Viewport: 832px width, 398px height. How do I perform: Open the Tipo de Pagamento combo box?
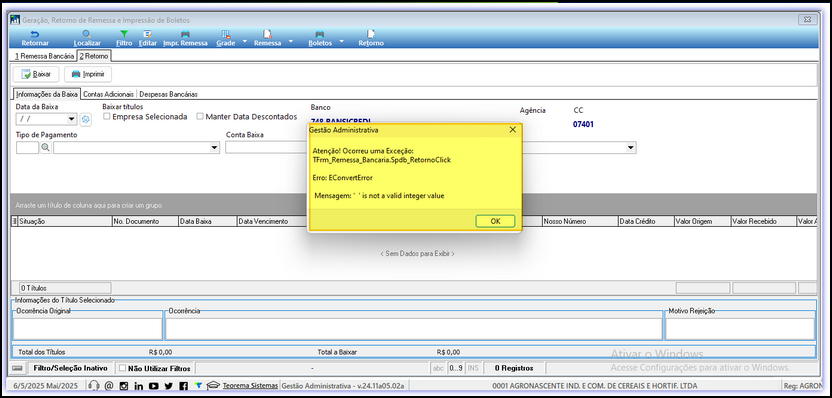pos(214,148)
